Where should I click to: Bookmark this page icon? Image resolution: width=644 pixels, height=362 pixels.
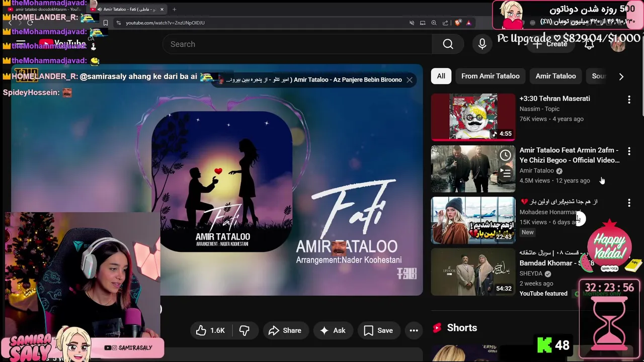[x=105, y=23]
